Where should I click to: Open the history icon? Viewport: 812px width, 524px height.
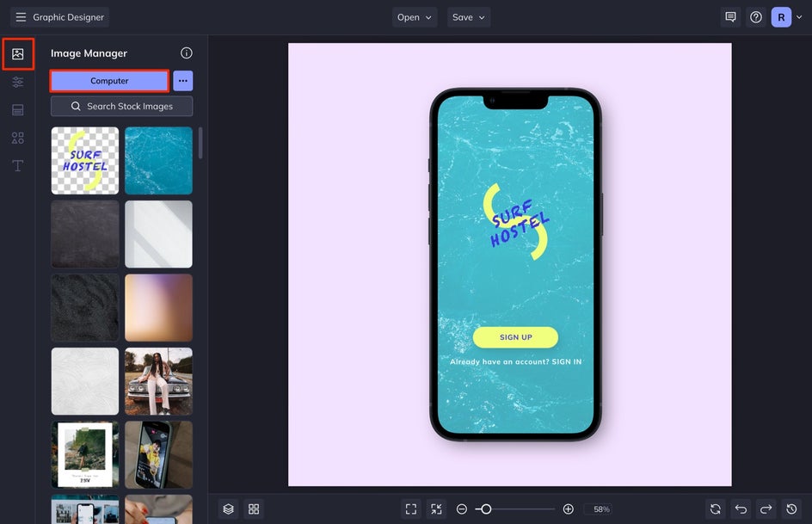pos(791,509)
